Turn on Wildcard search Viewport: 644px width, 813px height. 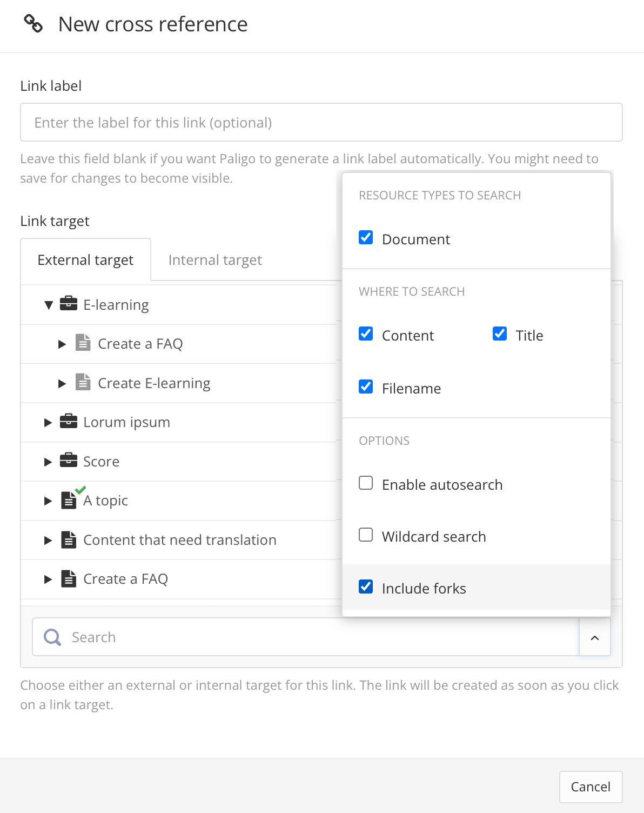[x=366, y=535]
